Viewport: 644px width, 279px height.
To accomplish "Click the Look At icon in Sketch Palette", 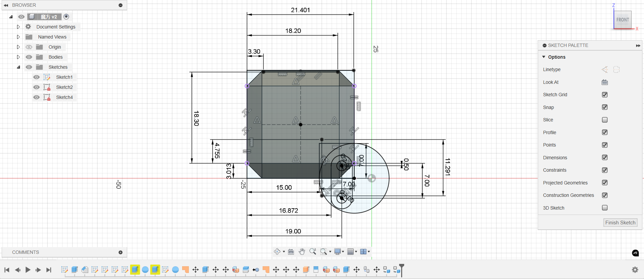I will point(605,82).
